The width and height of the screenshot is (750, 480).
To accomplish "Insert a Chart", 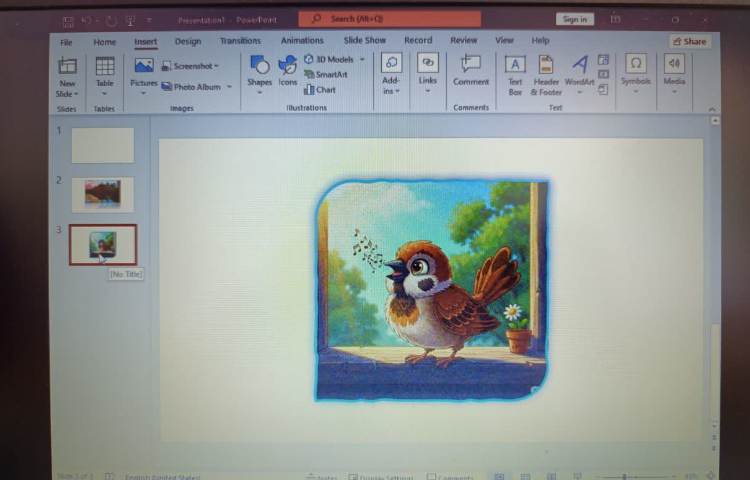I will click(320, 89).
